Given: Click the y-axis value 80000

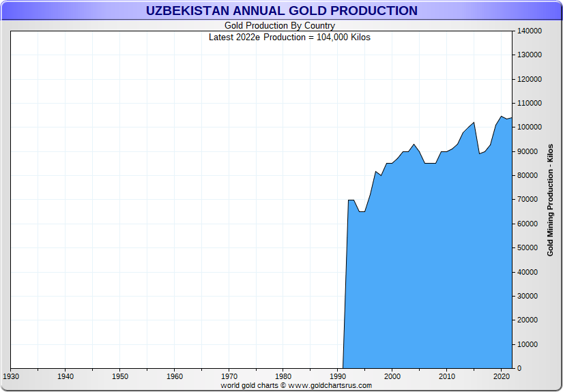Looking at the screenshot, I should tap(528, 176).
